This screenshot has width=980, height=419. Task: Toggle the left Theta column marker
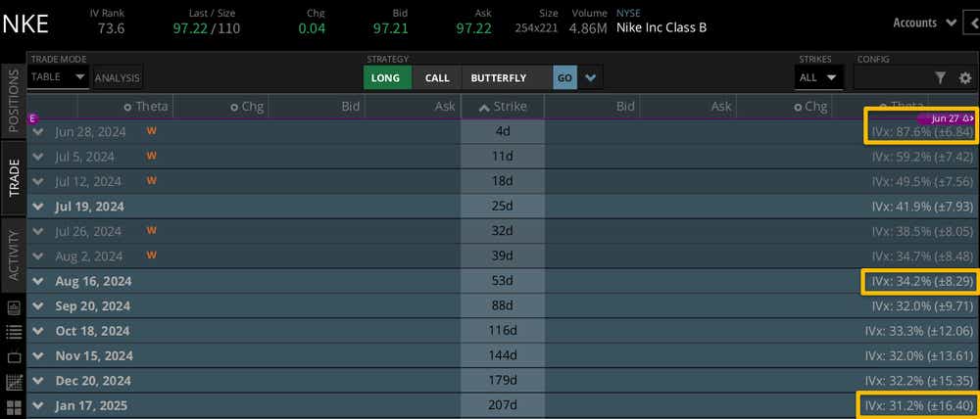pyautogui.click(x=127, y=107)
